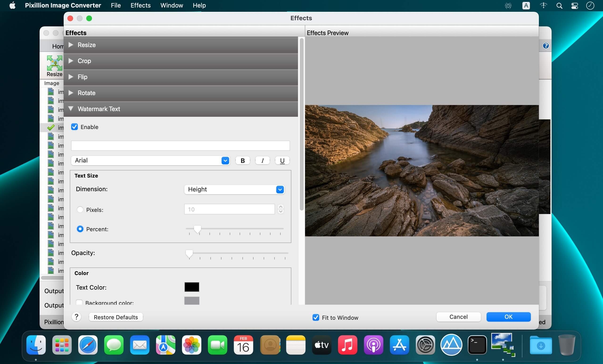603x364 pixels.
Task: Click Resize tool icon in Pixillion main window
Action: coord(54,66)
